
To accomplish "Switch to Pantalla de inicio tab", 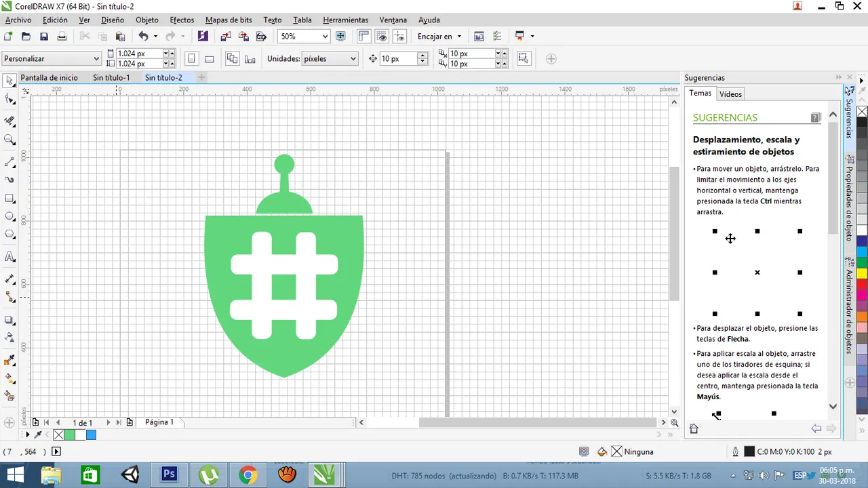I will (x=49, y=78).
